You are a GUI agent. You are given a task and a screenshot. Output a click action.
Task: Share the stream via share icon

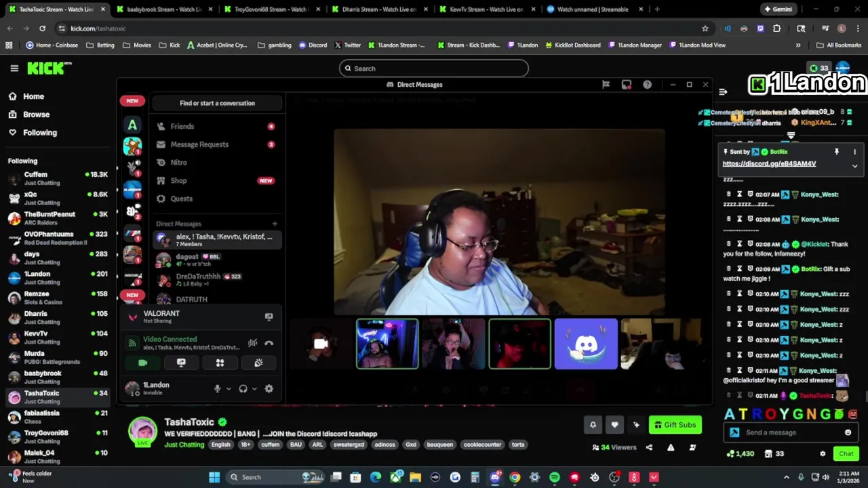pos(649,447)
